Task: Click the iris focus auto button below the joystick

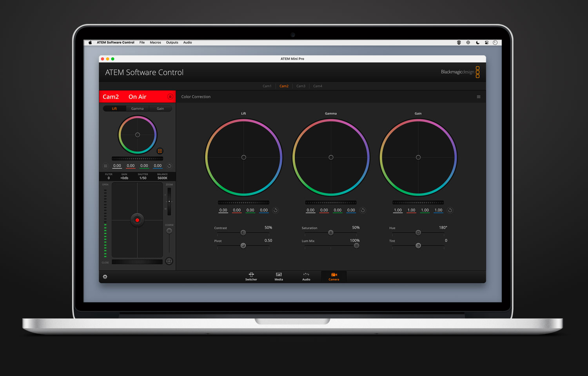Action: point(169,261)
